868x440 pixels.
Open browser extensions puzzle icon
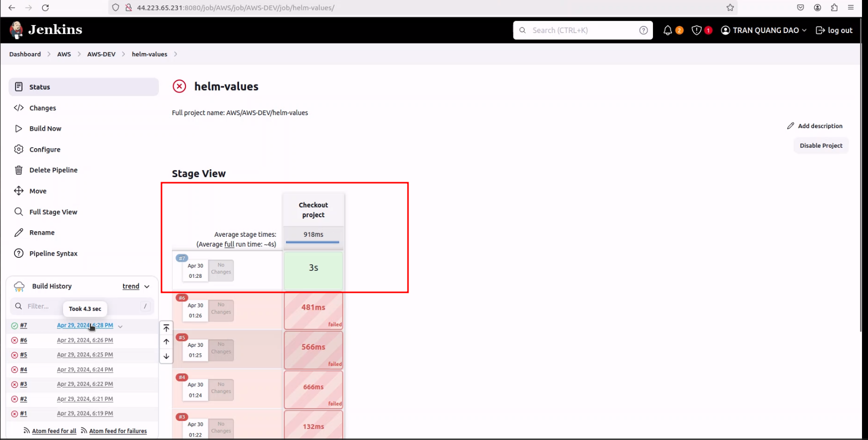point(834,8)
